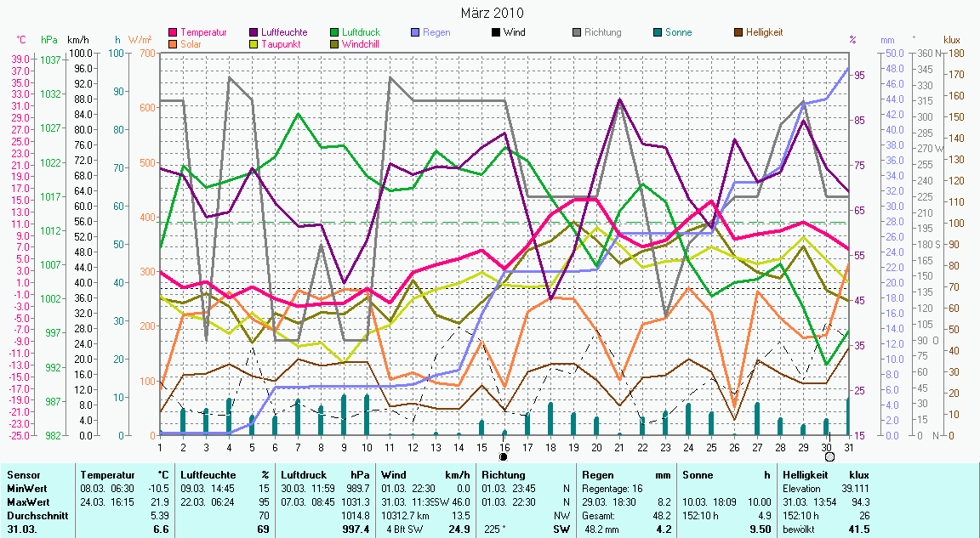Screen dimensions: 980x538
Task: Select the MinWert row label
Action: pos(25,488)
